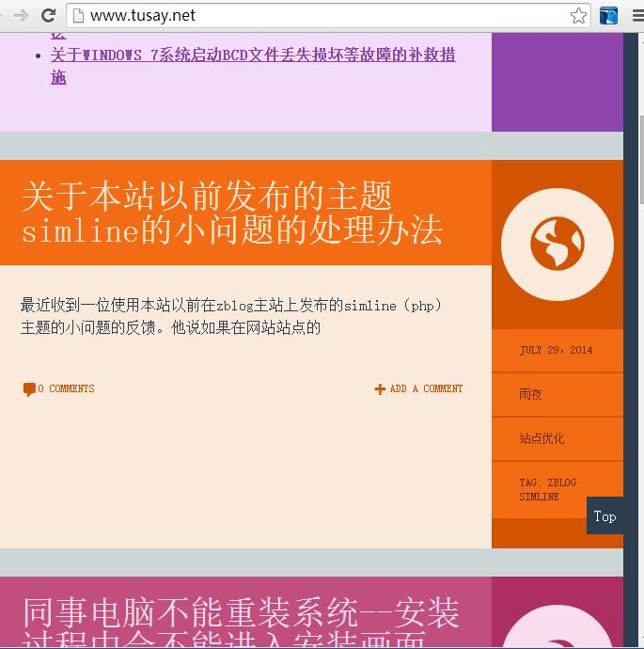Open the ZBLOG tag link
The image size is (644, 649).
[x=561, y=483]
